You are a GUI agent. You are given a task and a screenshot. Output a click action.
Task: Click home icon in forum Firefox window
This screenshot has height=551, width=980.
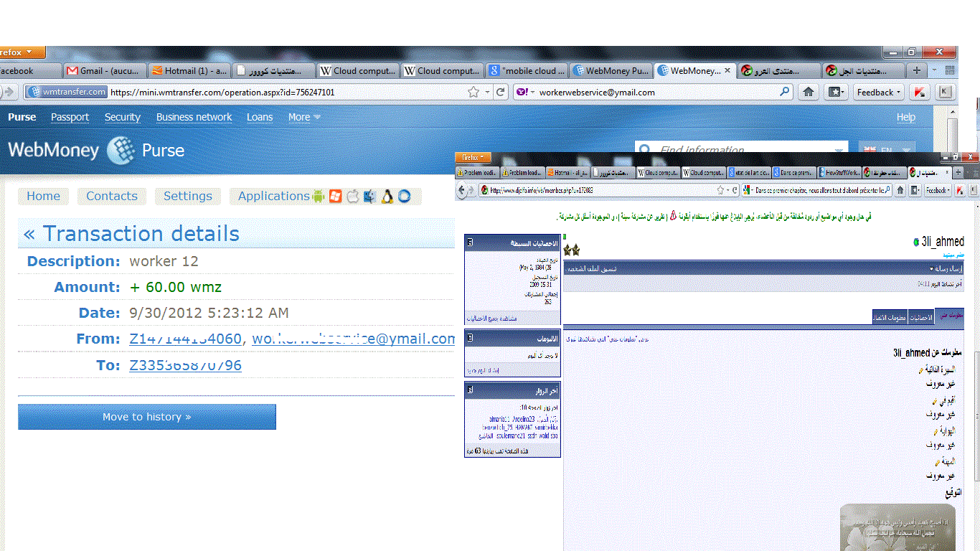tap(900, 190)
